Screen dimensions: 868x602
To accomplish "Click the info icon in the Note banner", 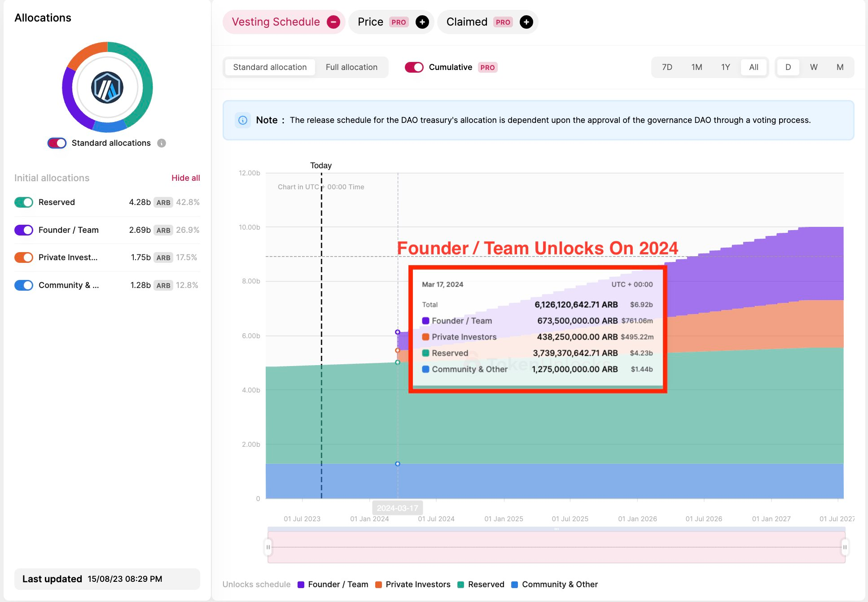I will point(243,120).
